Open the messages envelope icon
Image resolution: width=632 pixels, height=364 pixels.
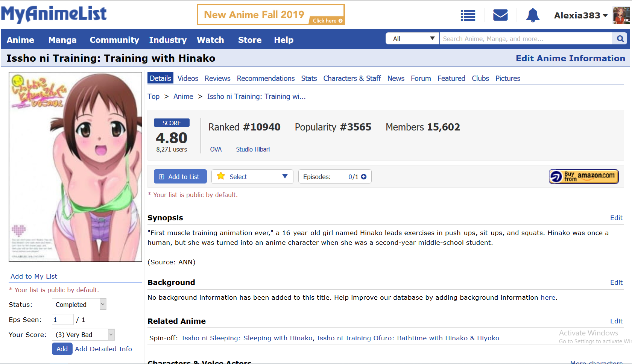coord(500,15)
